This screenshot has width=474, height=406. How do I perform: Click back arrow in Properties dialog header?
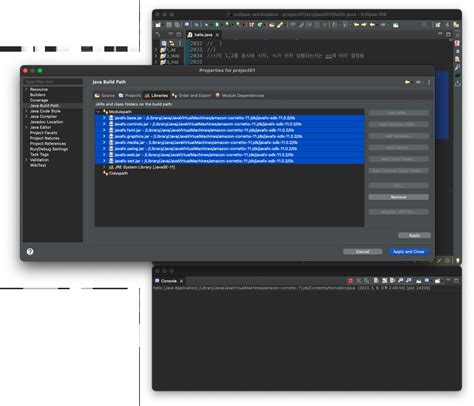(x=407, y=82)
